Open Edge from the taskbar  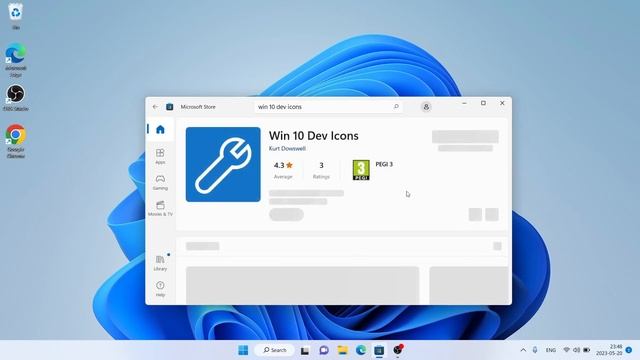(x=361, y=350)
